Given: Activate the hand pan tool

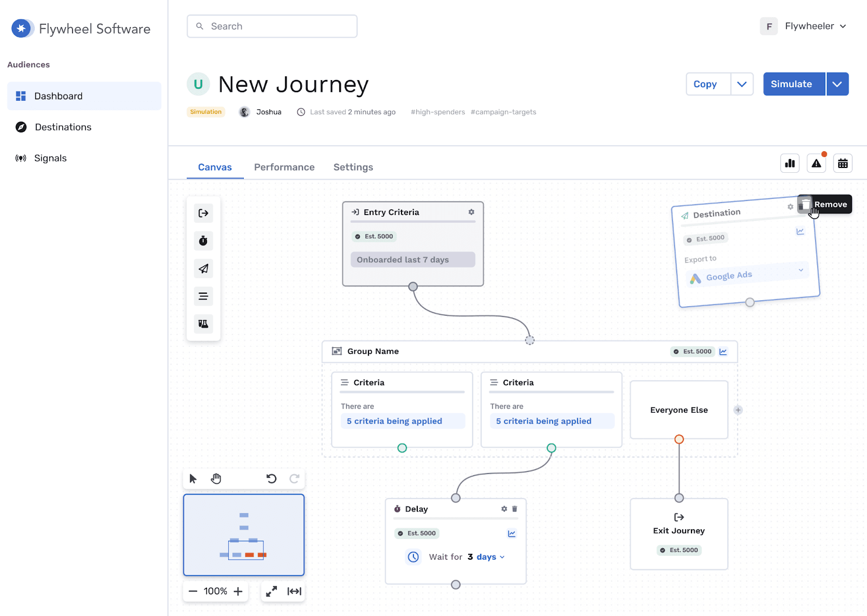Looking at the screenshot, I should [216, 478].
